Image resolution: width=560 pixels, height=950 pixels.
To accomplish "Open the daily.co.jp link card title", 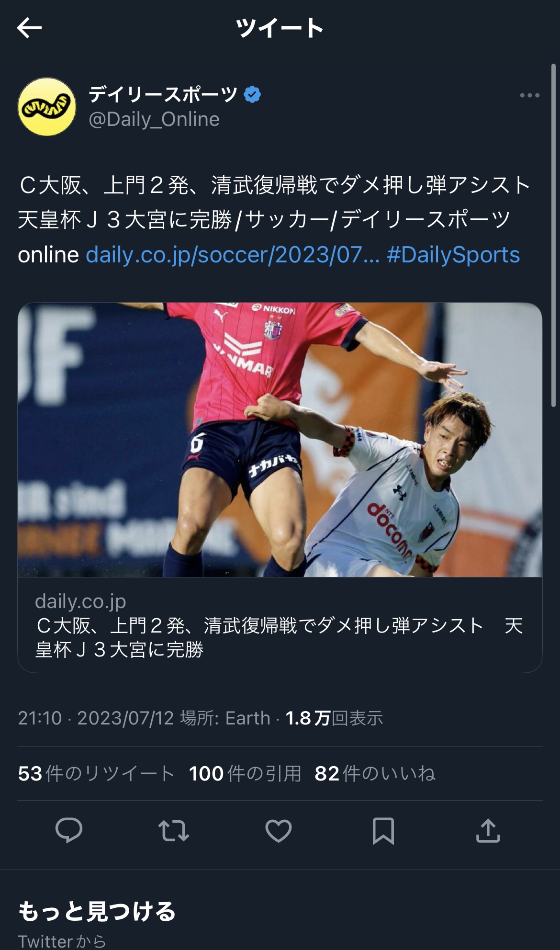I will tap(280, 637).
